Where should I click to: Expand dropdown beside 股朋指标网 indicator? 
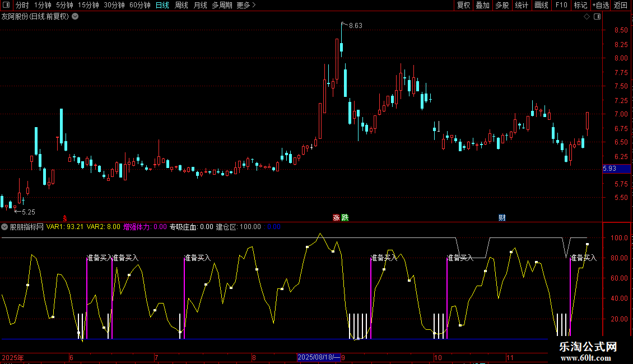4,227
